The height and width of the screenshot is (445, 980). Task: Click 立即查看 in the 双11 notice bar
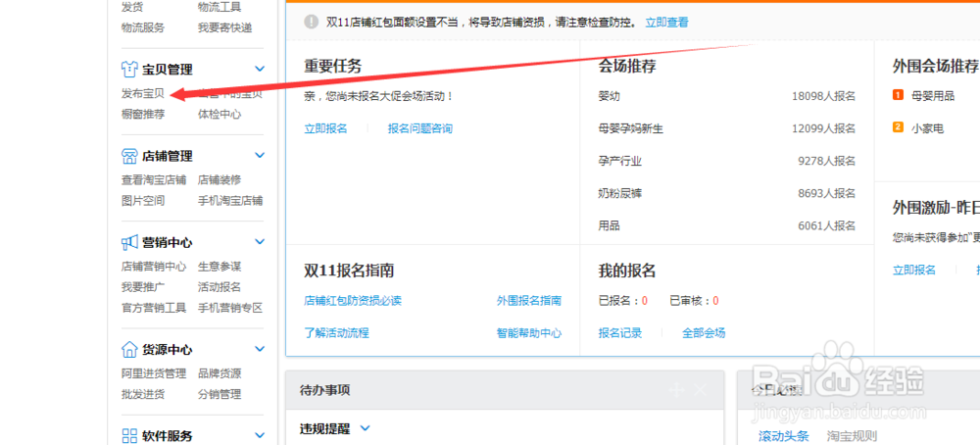(666, 23)
